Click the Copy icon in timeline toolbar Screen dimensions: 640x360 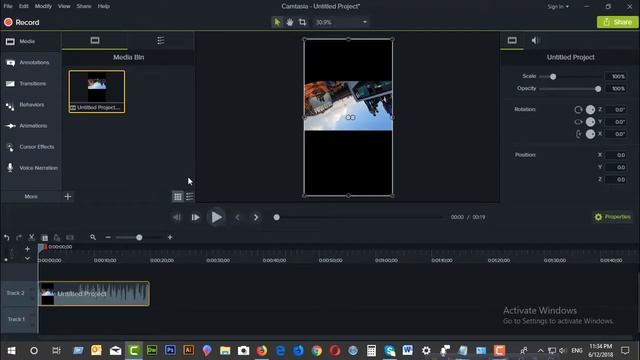[44, 238]
